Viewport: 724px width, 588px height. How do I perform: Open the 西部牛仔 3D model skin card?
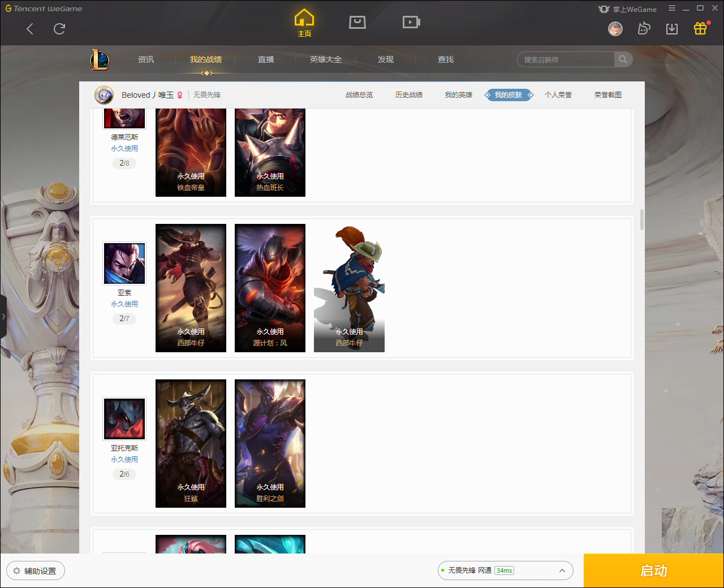pyautogui.click(x=349, y=288)
